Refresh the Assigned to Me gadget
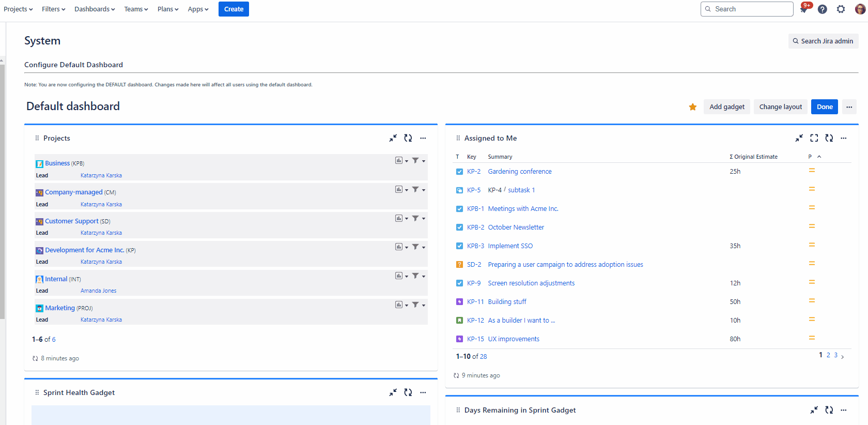 point(829,138)
